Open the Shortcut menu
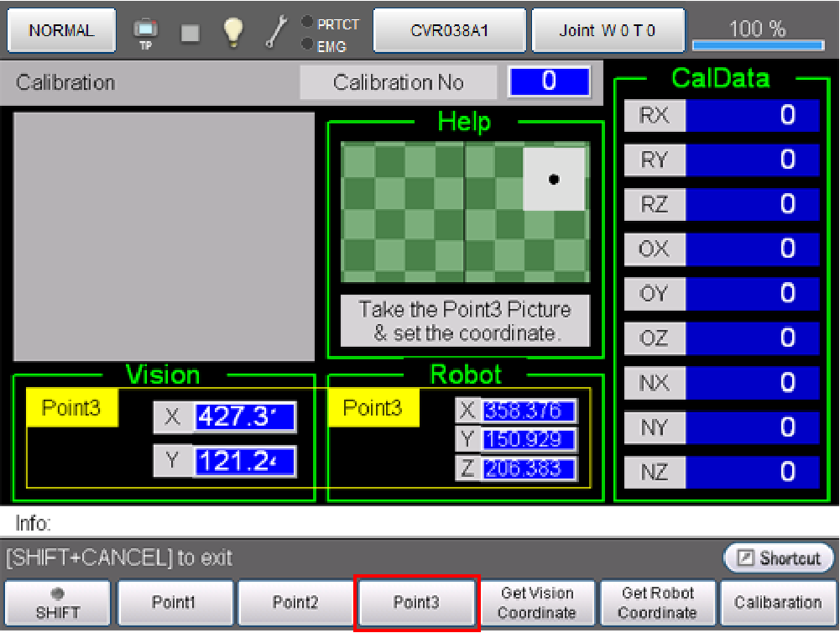 [x=779, y=558]
